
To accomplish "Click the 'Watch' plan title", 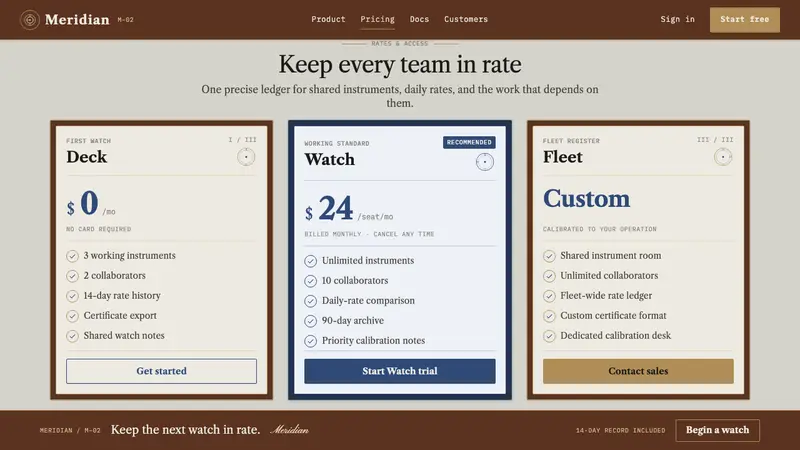I will click(x=330, y=159).
